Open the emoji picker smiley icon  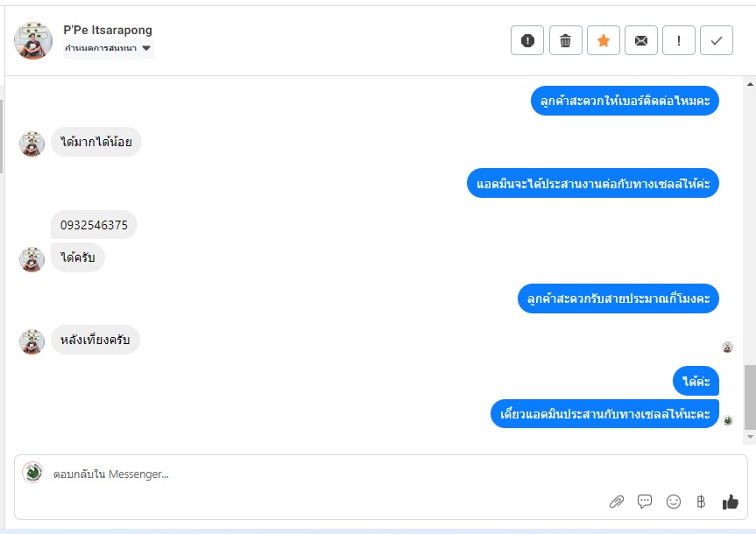(674, 502)
